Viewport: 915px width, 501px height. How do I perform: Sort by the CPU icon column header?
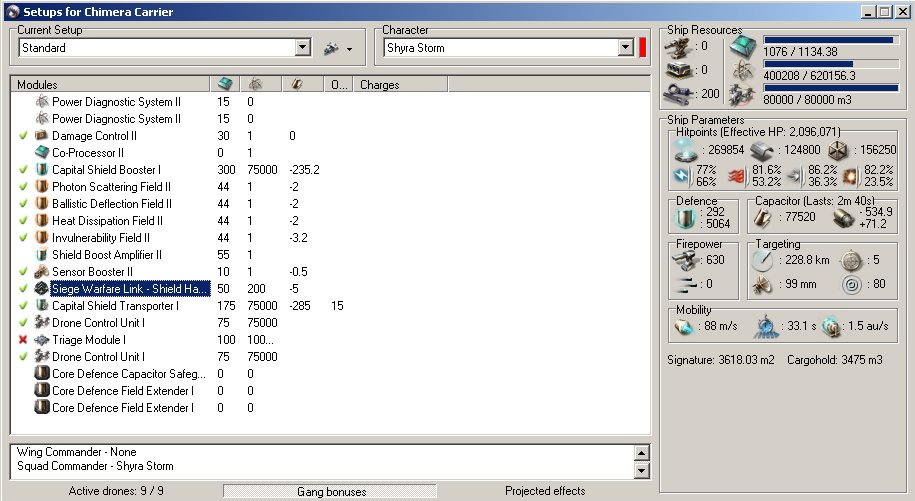tap(225, 85)
